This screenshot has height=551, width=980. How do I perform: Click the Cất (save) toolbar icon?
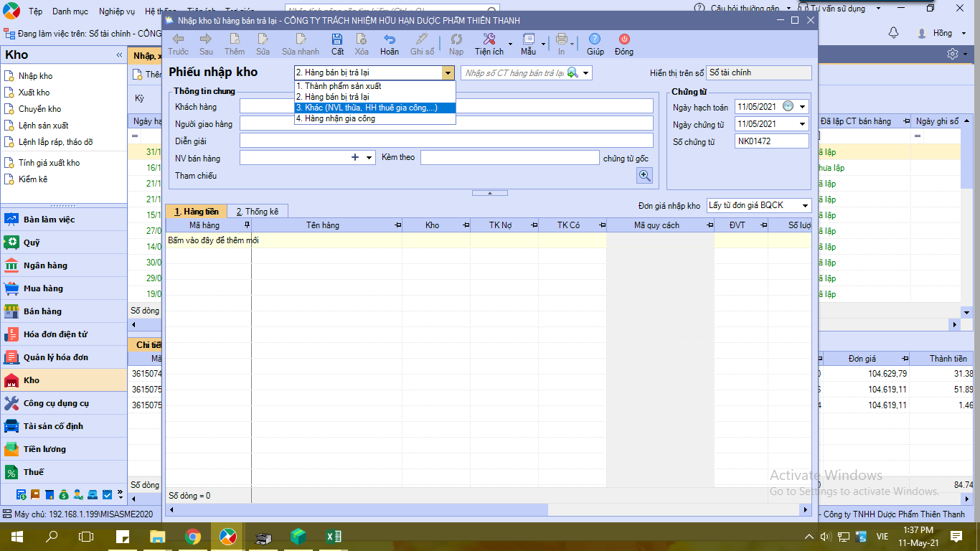(x=337, y=39)
